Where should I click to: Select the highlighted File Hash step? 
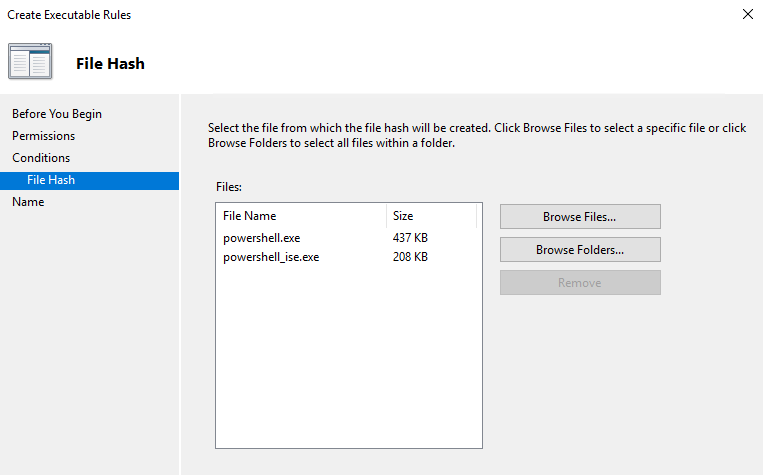51,180
